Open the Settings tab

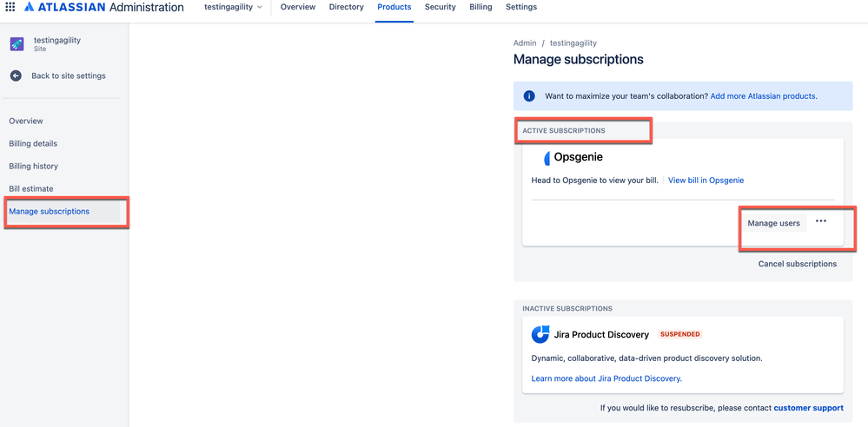521,7
